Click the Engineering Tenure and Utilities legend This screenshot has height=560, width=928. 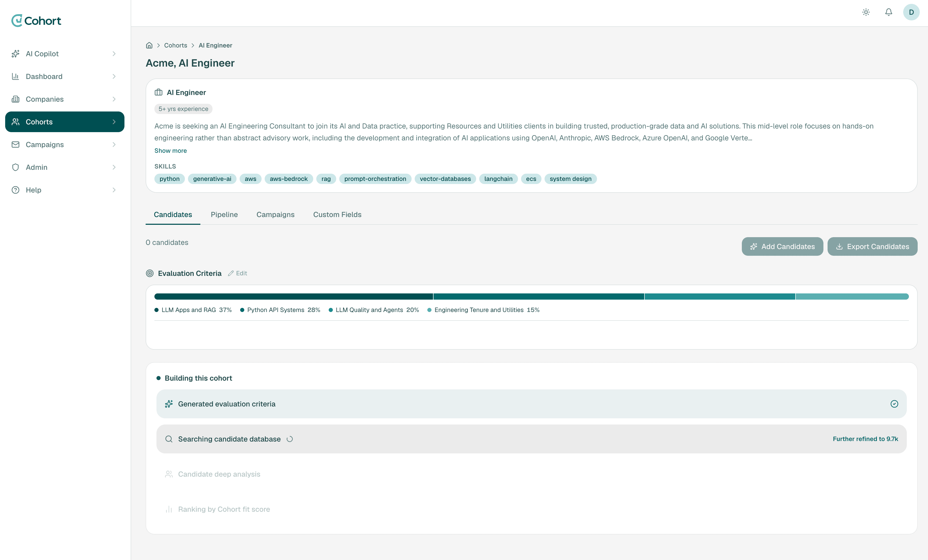click(483, 310)
